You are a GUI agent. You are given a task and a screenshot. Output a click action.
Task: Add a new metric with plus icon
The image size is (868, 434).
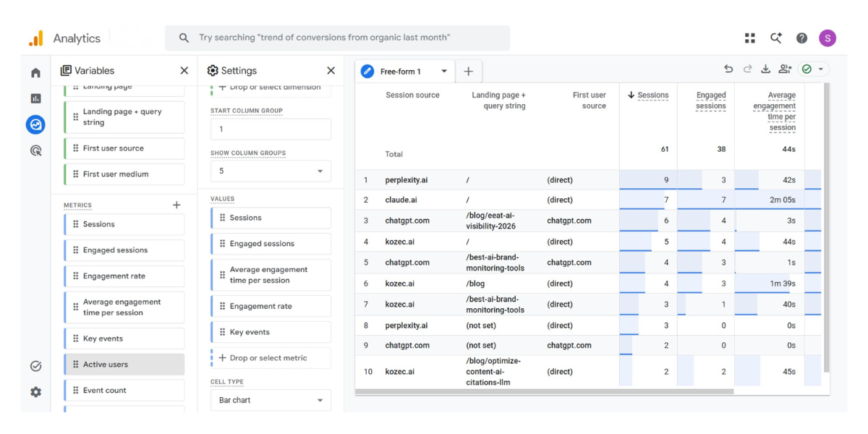tap(176, 205)
